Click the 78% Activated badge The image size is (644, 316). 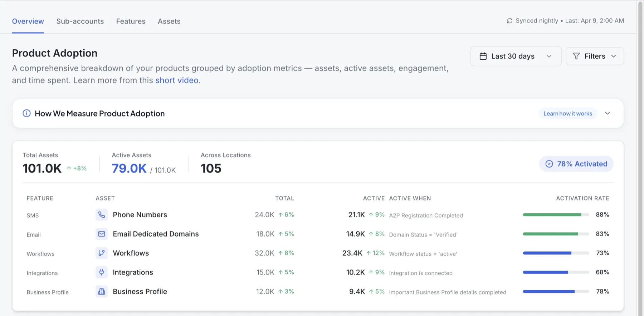[x=576, y=164]
